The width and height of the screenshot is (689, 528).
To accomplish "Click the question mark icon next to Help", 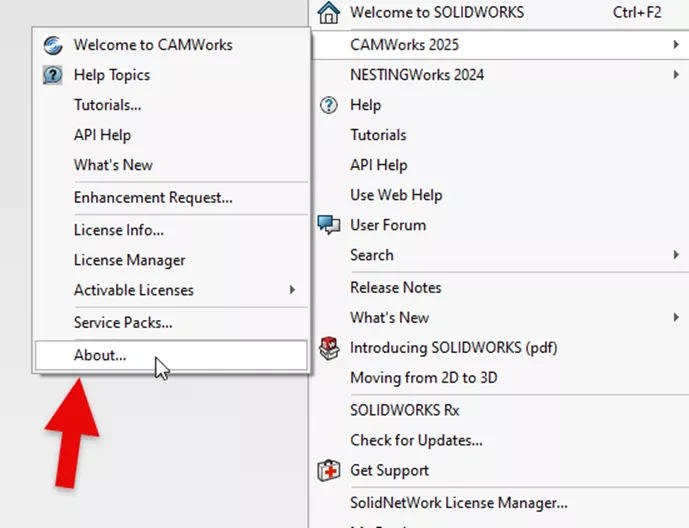I will click(329, 105).
